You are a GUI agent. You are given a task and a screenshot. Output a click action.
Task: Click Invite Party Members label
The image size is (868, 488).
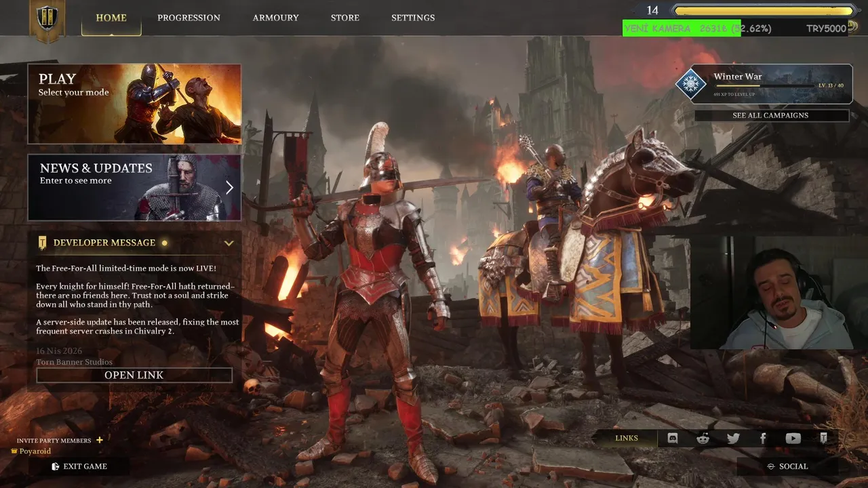[x=54, y=441]
